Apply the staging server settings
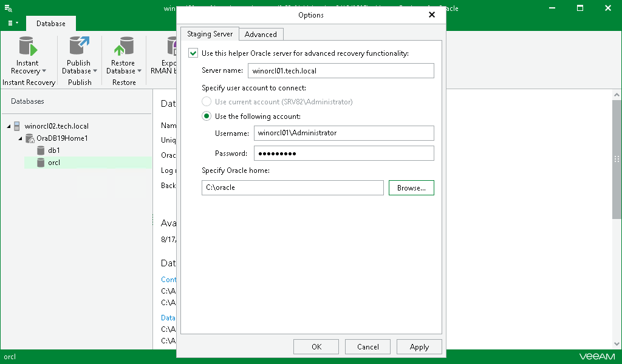The width and height of the screenshot is (622, 364). point(419,346)
